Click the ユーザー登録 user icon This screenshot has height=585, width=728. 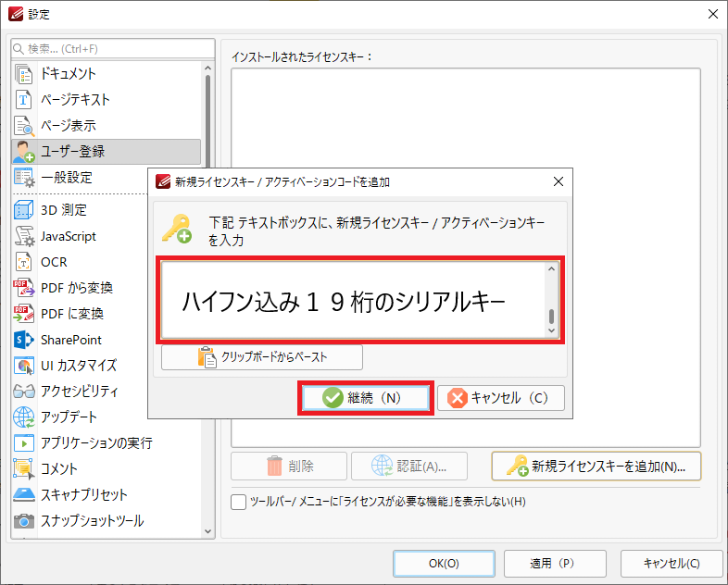(x=24, y=152)
